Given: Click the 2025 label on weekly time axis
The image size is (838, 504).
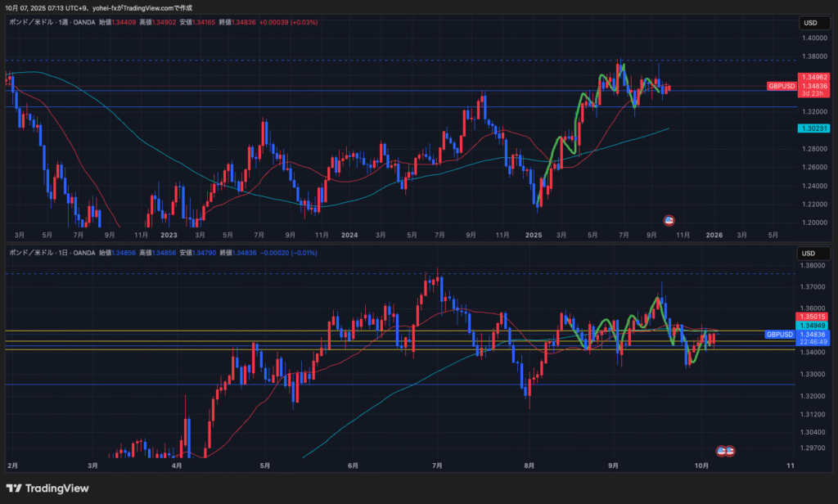Looking at the screenshot, I should pyautogui.click(x=534, y=235).
